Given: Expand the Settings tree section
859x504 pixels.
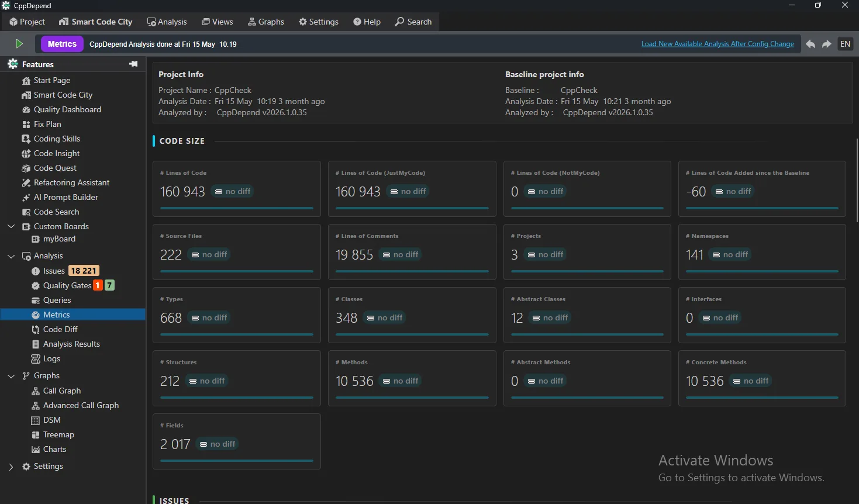Looking at the screenshot, I should coord(11,467).
